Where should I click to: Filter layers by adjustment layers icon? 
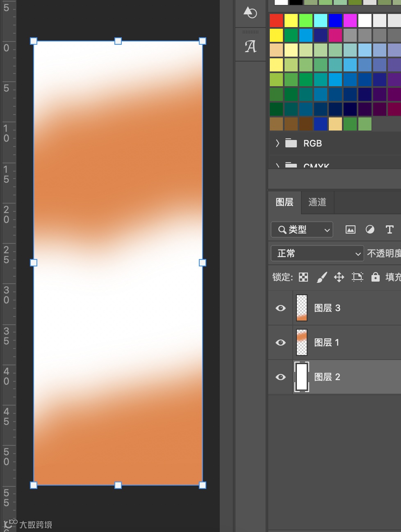[370, 229]
